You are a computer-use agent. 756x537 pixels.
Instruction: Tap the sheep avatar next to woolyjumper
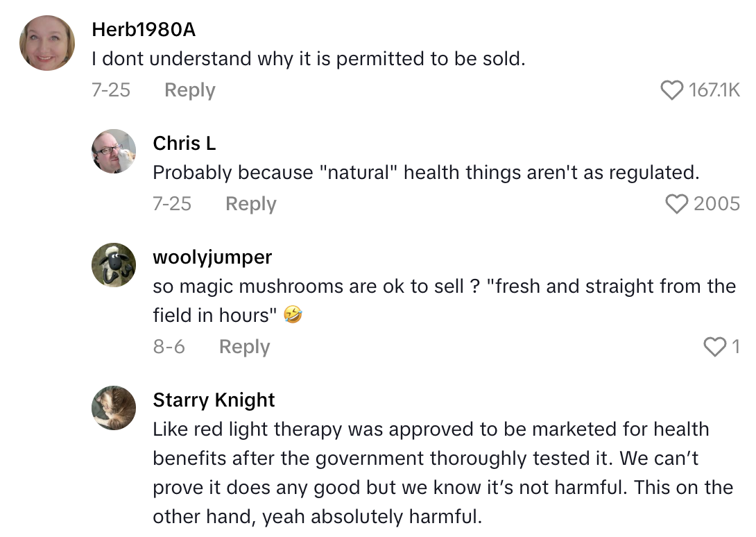coord(114,265)
